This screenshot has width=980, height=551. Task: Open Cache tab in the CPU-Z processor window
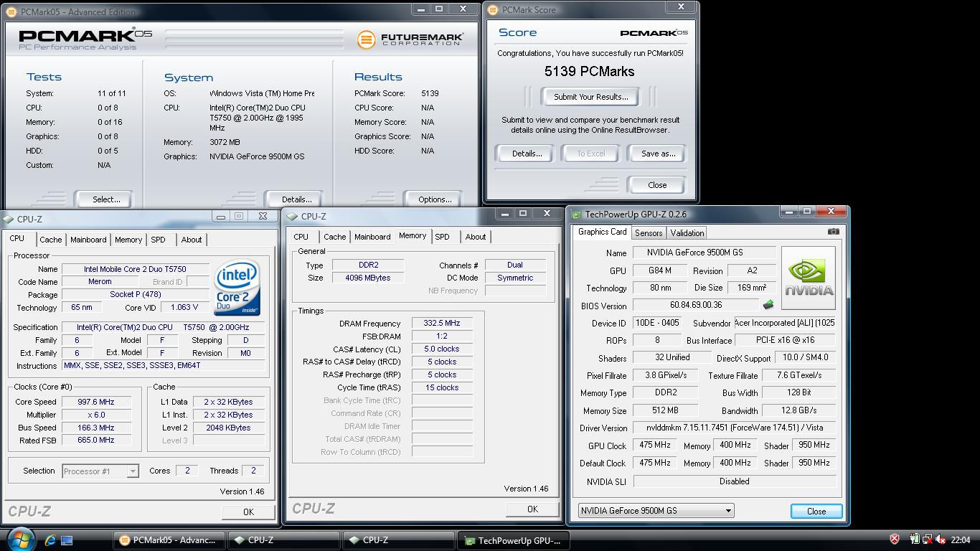[50, 240]
